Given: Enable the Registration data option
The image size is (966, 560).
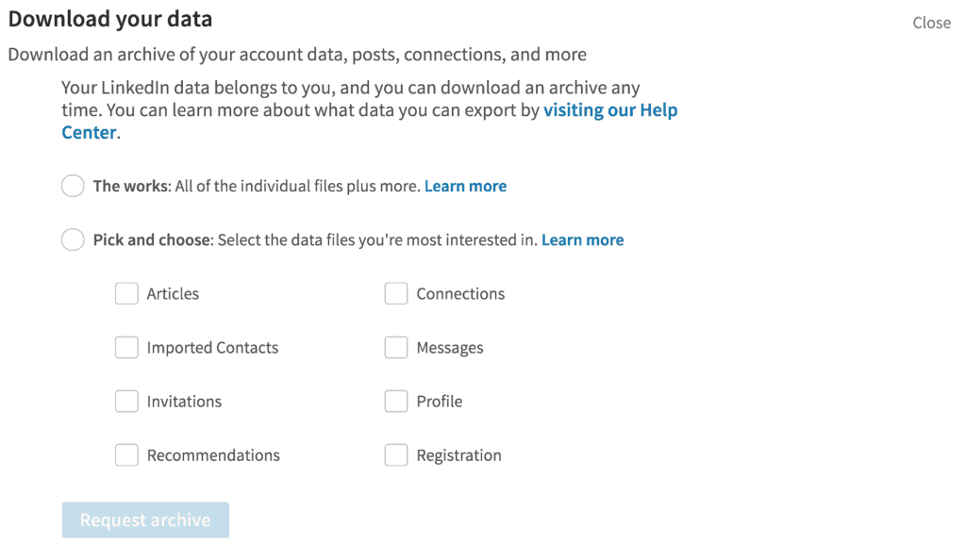Looking at the screenshot, I should tap(395, 454).
